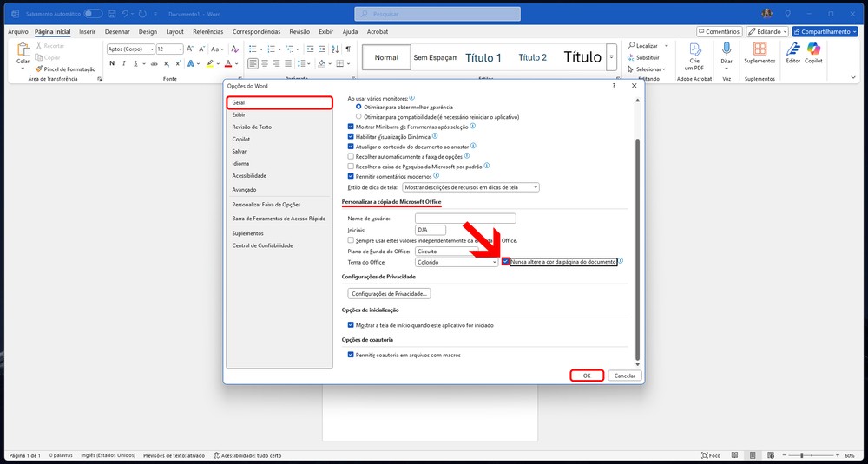The image size is (868, 464).
Task: Open the Tema do Office dropdown
Action: 457,262
